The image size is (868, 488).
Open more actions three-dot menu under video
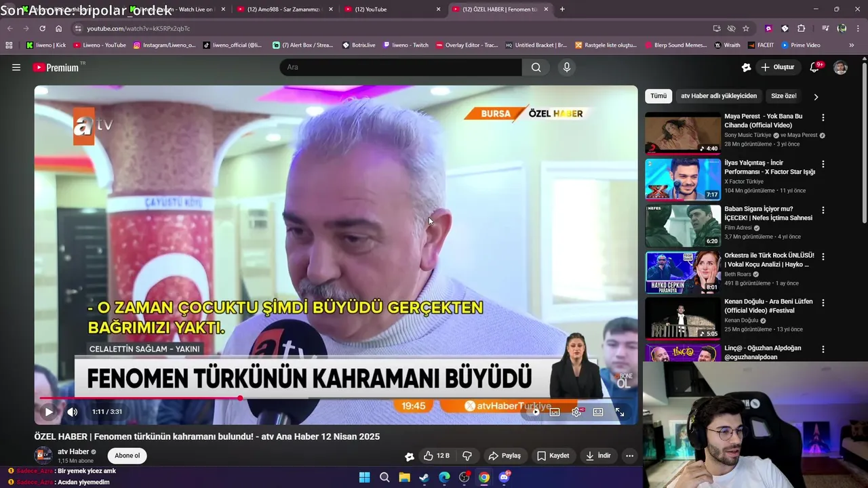[629, 455]
